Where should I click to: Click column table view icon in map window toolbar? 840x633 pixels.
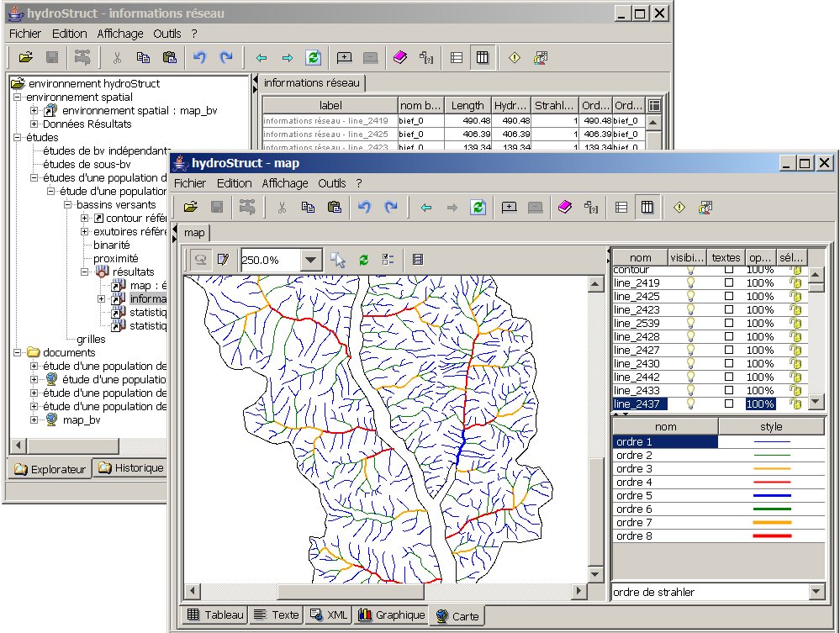tap(647, 208)
